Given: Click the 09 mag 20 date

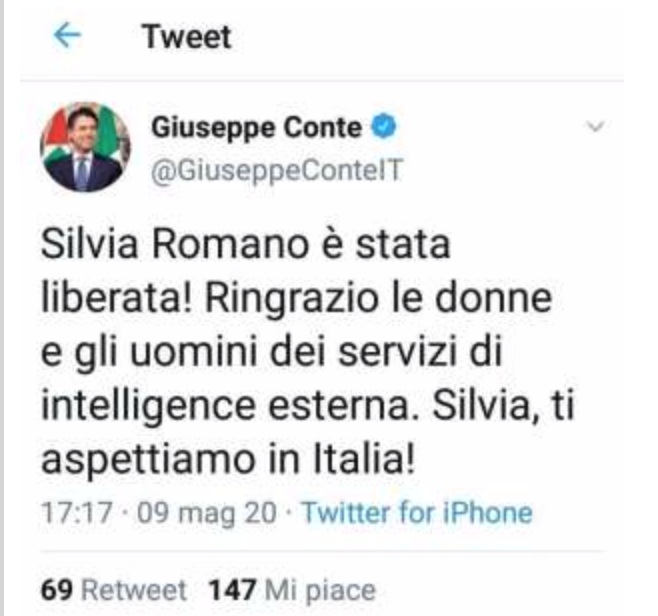Looking at the screenshot, I should [207, 512].
